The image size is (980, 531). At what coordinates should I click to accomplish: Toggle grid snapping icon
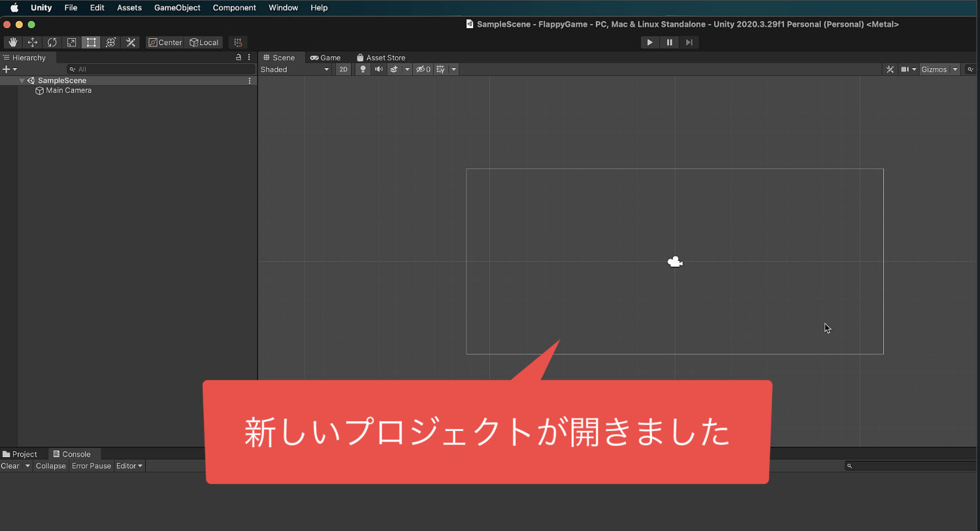(238, 43)
